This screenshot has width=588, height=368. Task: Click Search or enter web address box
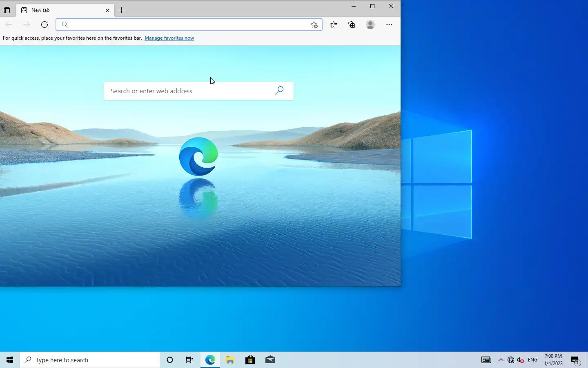199,91
